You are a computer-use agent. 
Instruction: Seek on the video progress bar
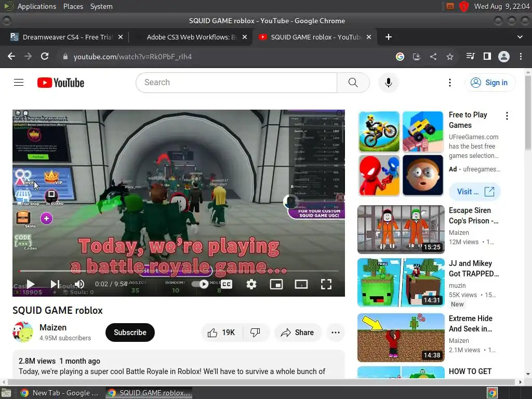tap(179, 271)
